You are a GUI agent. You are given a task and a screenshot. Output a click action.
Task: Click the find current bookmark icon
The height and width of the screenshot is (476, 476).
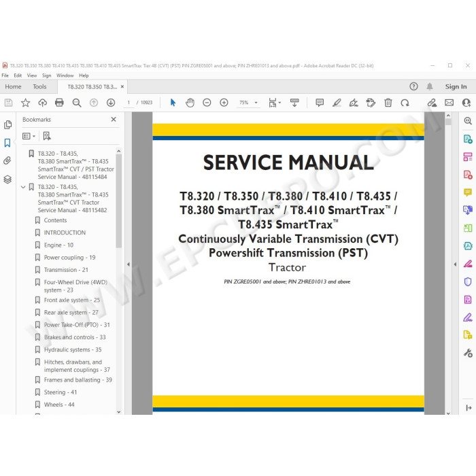pos(47,136)
